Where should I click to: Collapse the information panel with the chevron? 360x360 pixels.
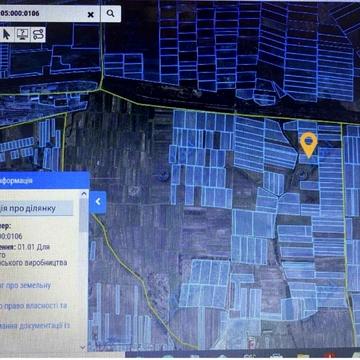click(x=98, y=202)
